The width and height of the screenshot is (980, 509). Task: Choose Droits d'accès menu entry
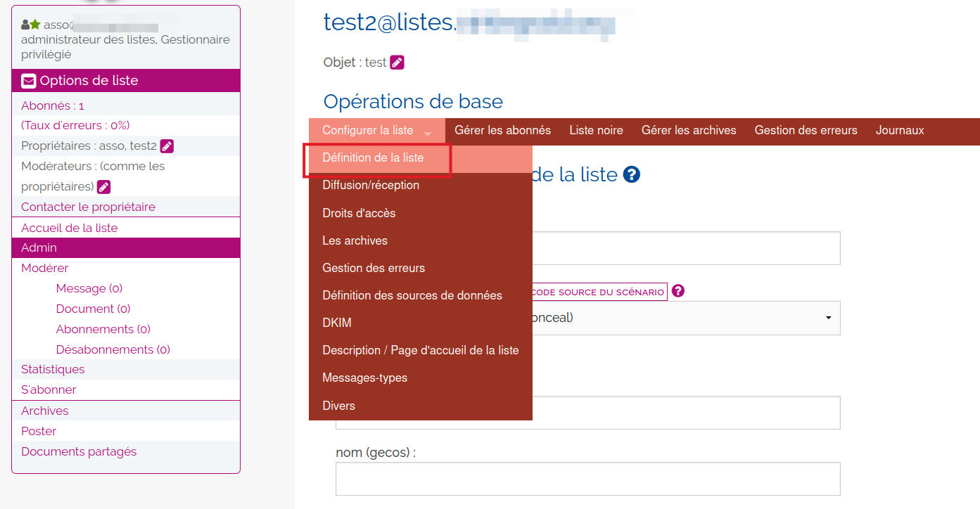[359, 213]
